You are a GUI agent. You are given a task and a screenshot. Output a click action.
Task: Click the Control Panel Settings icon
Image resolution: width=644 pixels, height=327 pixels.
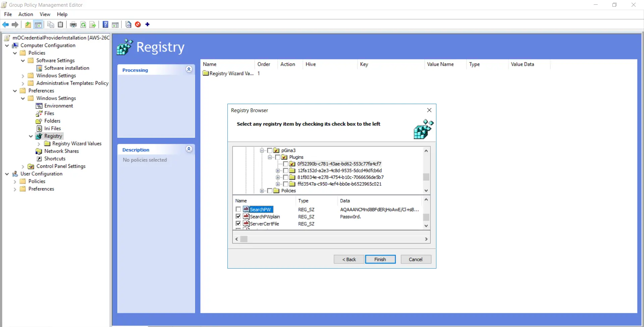[31, 166]
